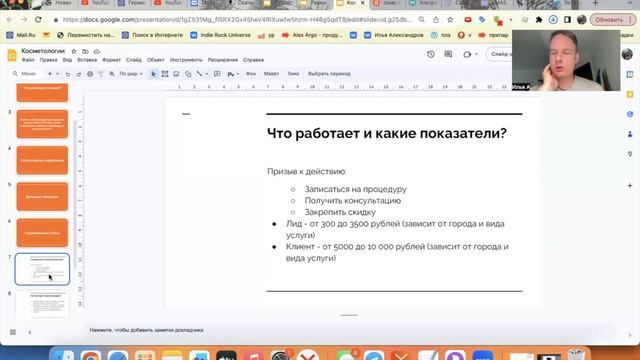Click the Слайд-шоу button
Screen dimensions: 640x360
pos(499,54)
